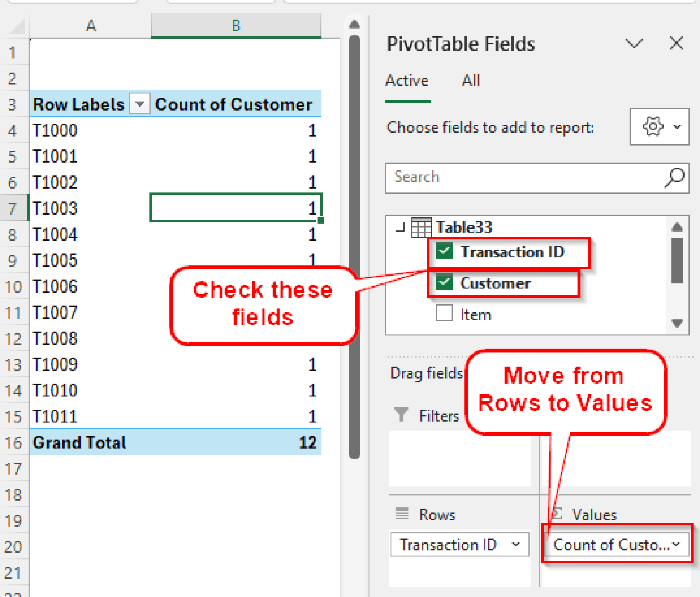Screen dimensions: 700x597
Task: Click the field list scroll-down arrow
Action: [677, 324]
